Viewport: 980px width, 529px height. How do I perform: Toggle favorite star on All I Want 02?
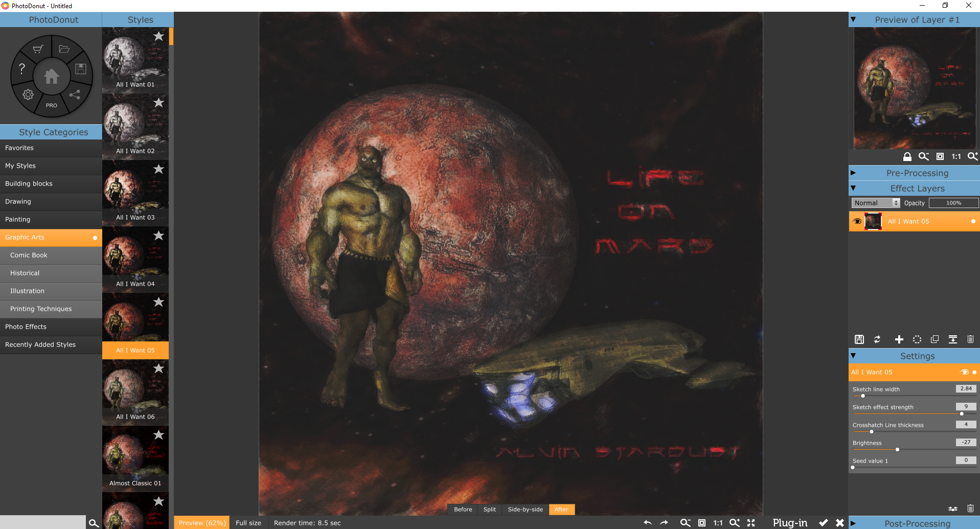pyautogui.click(x=159, y=103)
